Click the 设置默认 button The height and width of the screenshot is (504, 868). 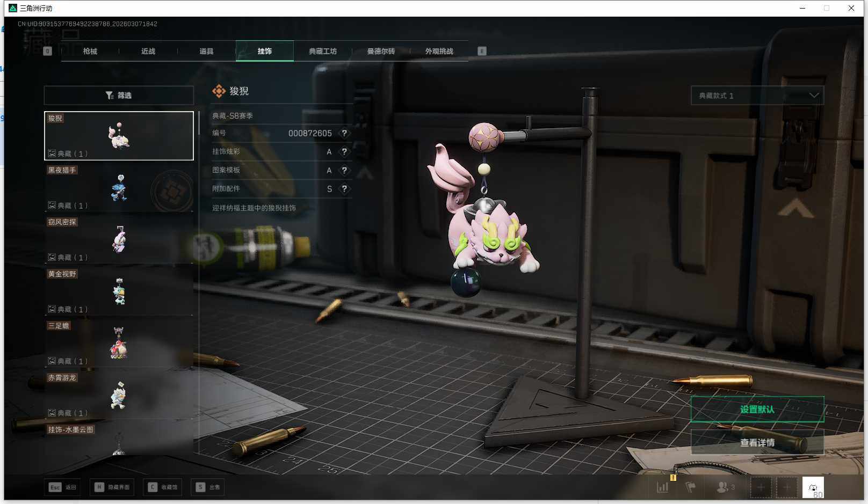757,410
